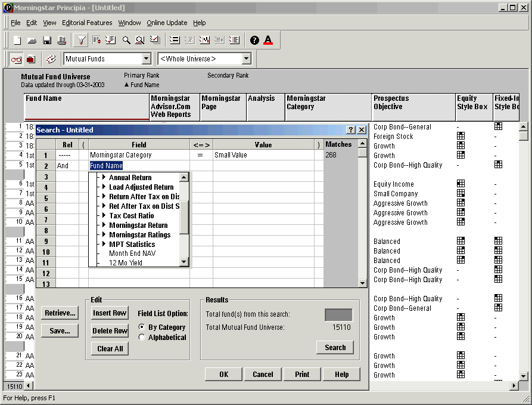Viewport: 532px width, 405px height.
Task: Click the red briefcase portfolio icon
Action: click(x=31, y=59)
